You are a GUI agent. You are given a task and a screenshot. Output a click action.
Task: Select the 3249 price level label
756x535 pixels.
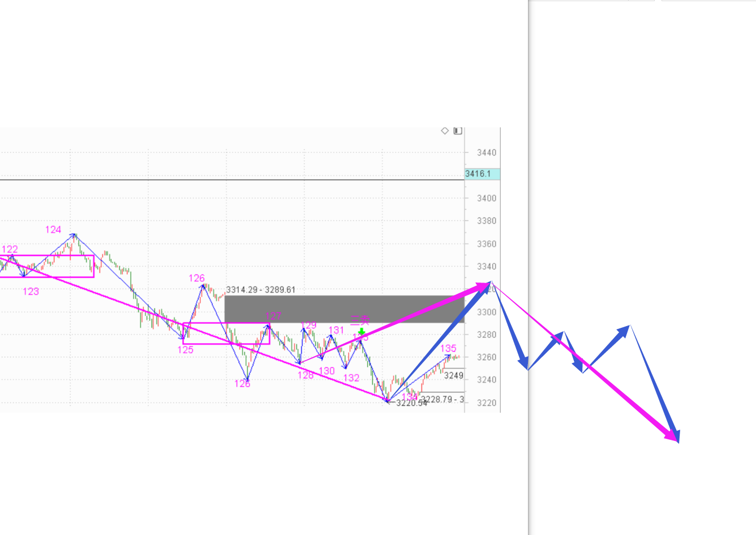pos(453,375)
